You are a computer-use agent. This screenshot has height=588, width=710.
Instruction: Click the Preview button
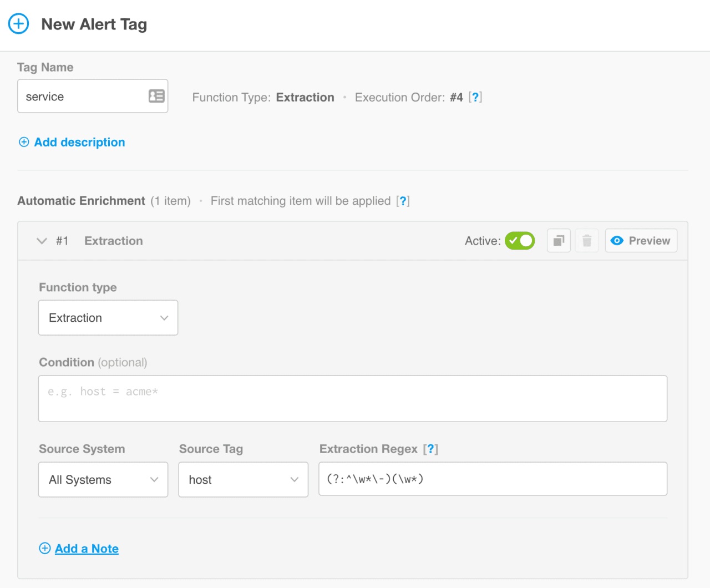tap(641, 240)
